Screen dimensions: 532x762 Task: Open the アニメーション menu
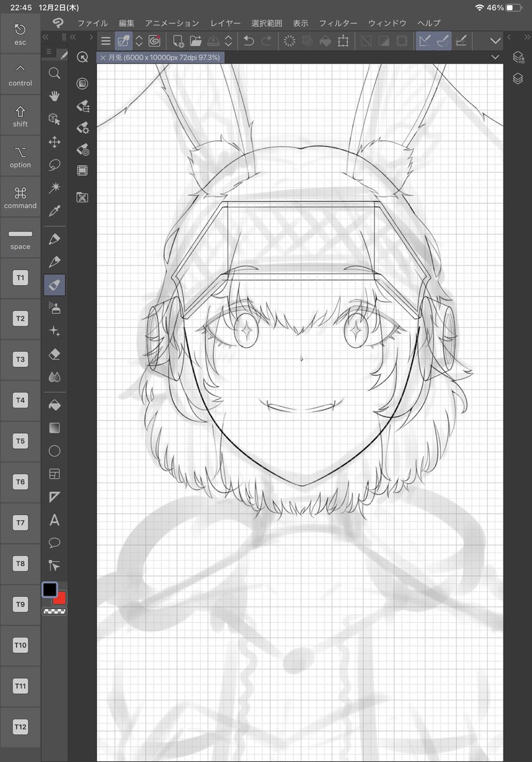172,23
